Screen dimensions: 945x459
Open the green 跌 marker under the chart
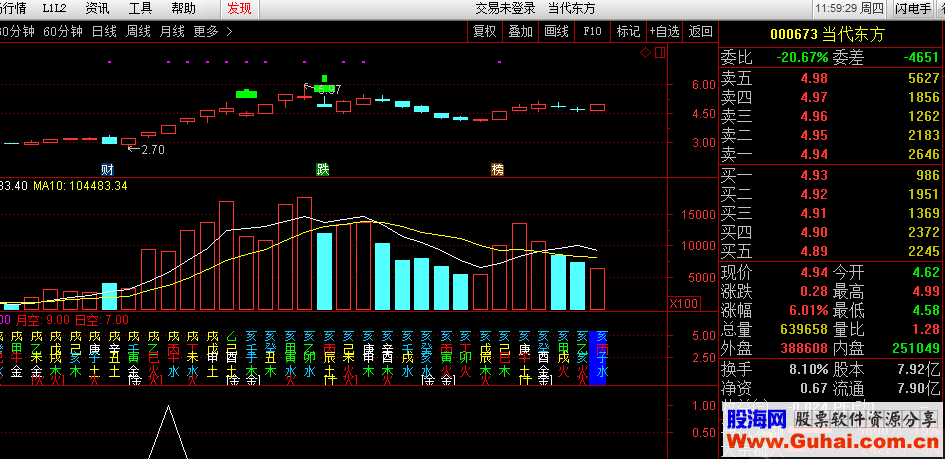pos(323,169)
